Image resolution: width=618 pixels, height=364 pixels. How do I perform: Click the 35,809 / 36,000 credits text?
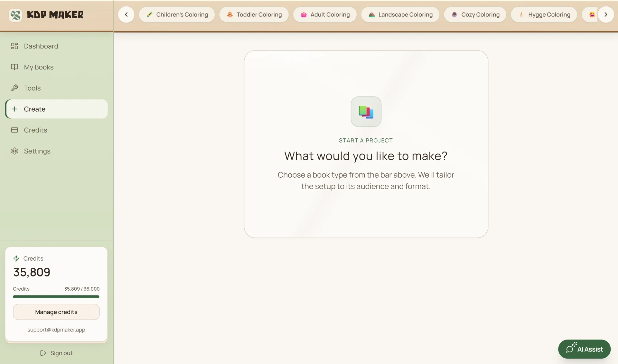click(82, 289)
